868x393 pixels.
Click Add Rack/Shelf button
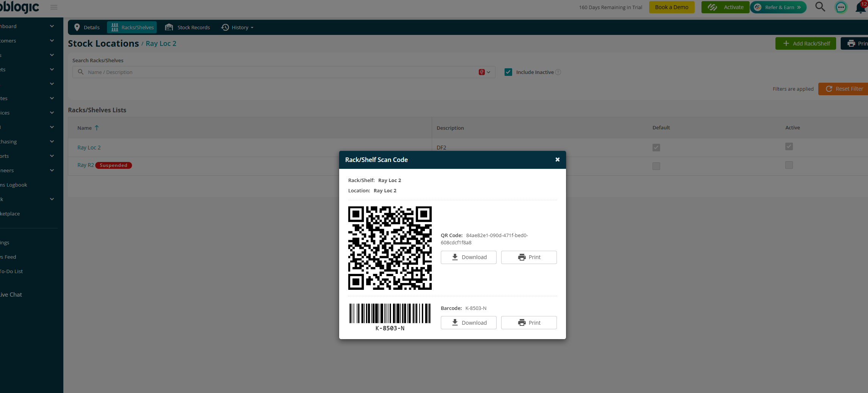tap(806, 44)
